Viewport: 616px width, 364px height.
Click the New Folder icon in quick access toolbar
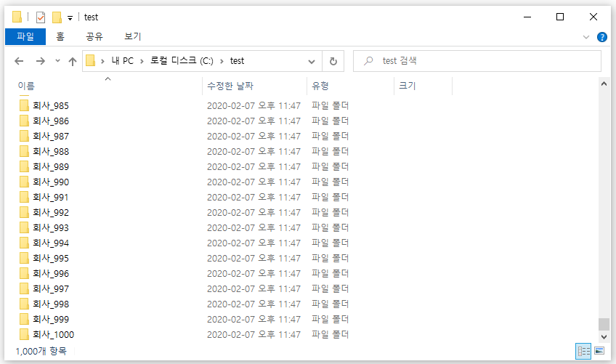[x=57, y=17]
